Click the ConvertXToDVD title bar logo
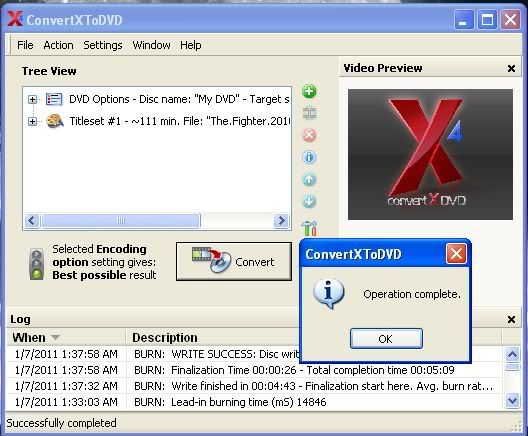The image size is (528, 436). [x=15, y=19]
